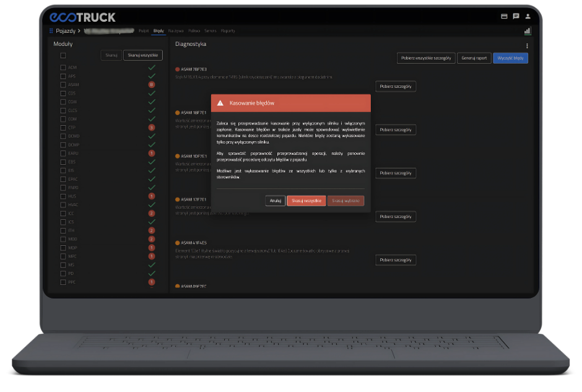Go to the Pulpit tab
Viewport: 582px width, 392px height.
coord(144,30)
